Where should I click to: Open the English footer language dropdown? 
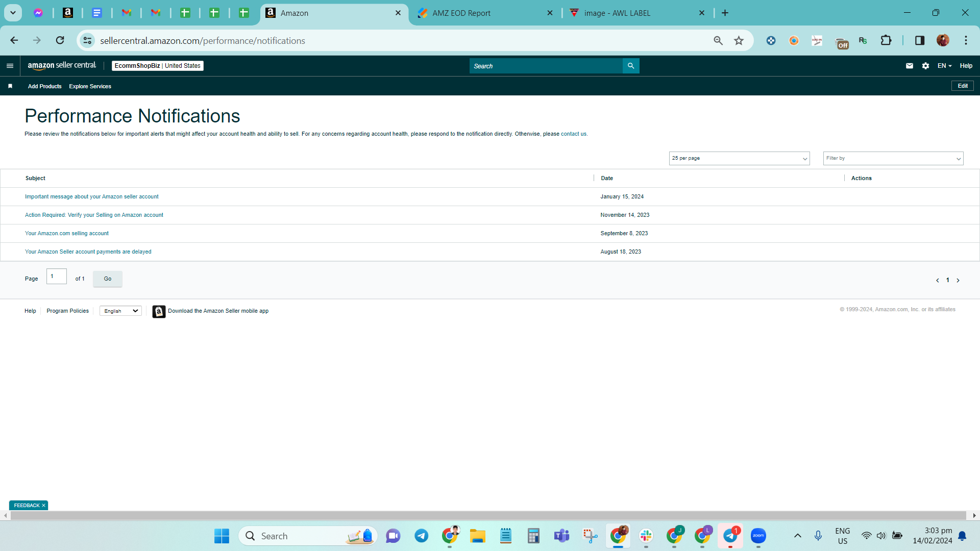121,311
